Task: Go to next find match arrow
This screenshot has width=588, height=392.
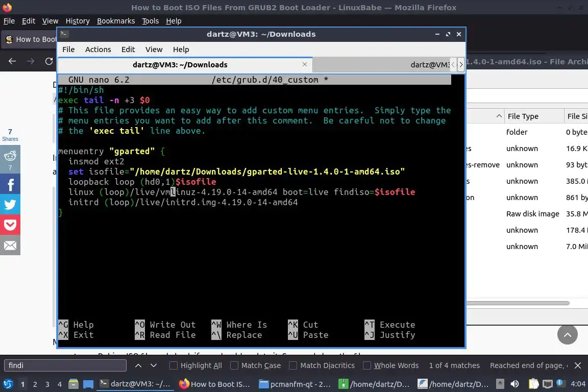Action: point(153,365)
